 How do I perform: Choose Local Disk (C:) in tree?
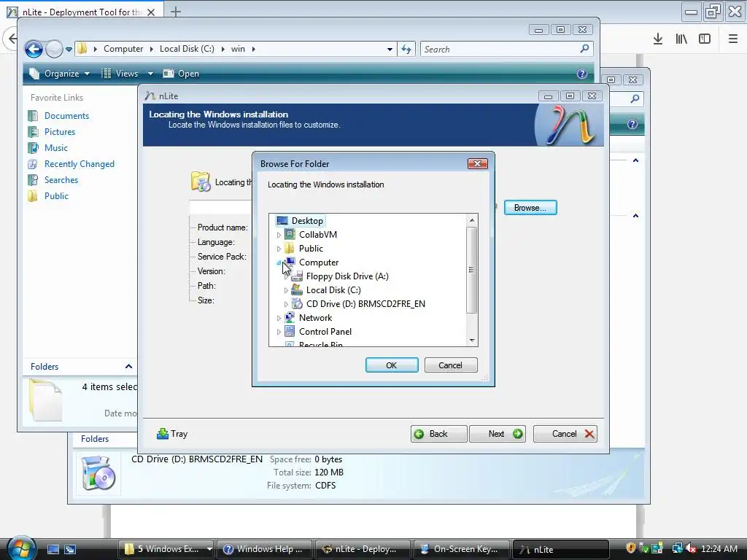click(x=333, y=290)
